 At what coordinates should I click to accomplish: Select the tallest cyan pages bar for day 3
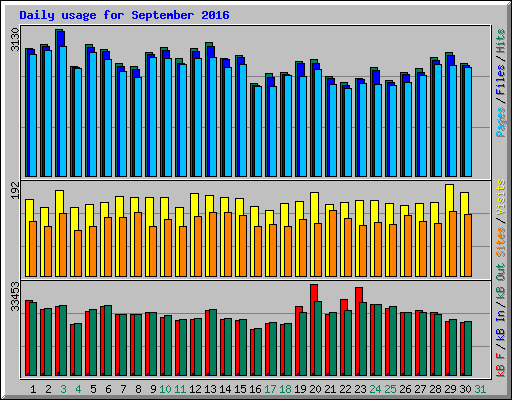pyautogui.click(x=63, y=111)
